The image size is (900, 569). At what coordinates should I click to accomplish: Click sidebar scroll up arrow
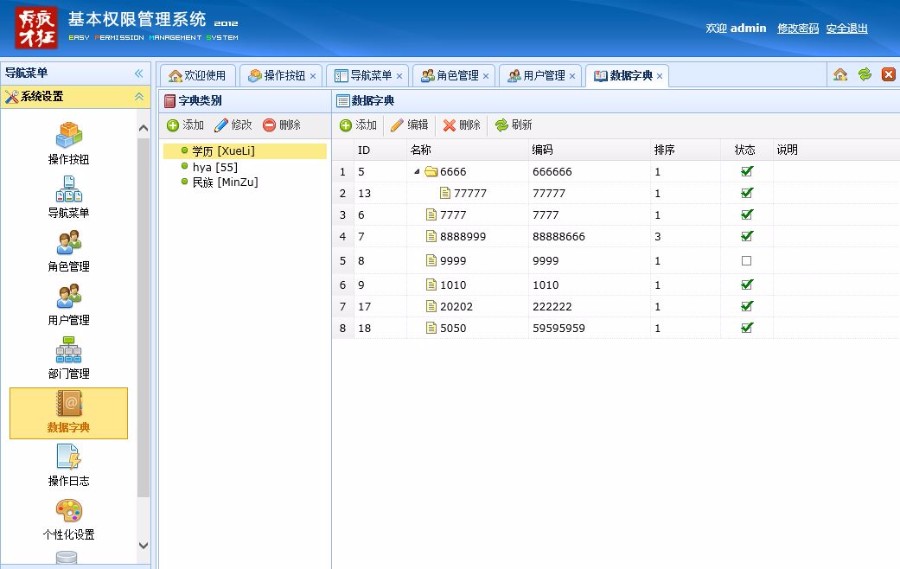tap(143, 128)
